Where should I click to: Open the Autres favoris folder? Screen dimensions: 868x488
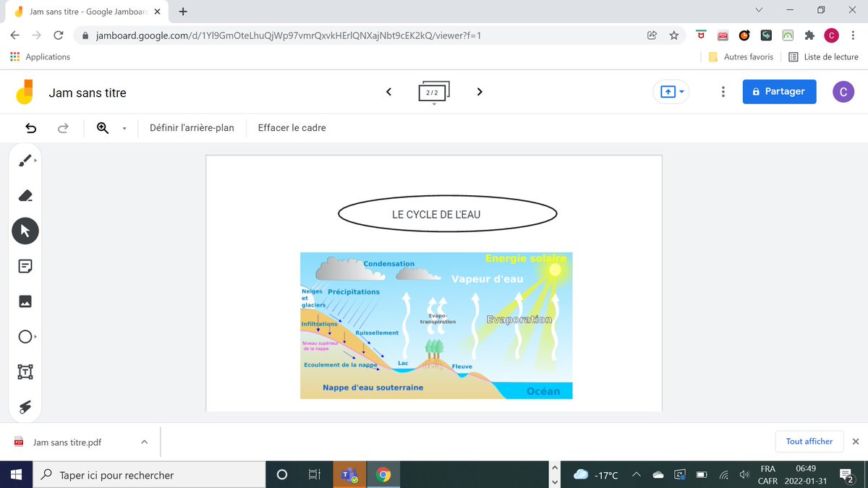click(741, 56)
